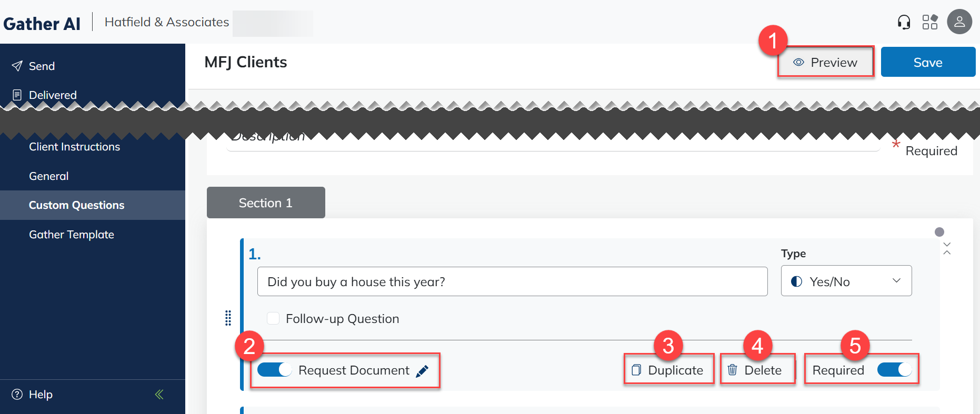Turn off the Required switch for question 1
Viewport: 980px width, 414px height.
click(x=894, y=370)
